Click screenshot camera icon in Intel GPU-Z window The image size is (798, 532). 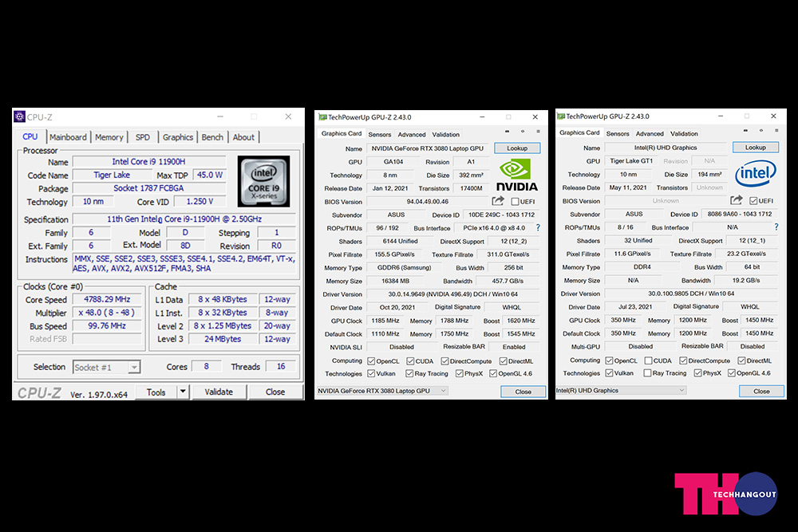click(745, 131)
